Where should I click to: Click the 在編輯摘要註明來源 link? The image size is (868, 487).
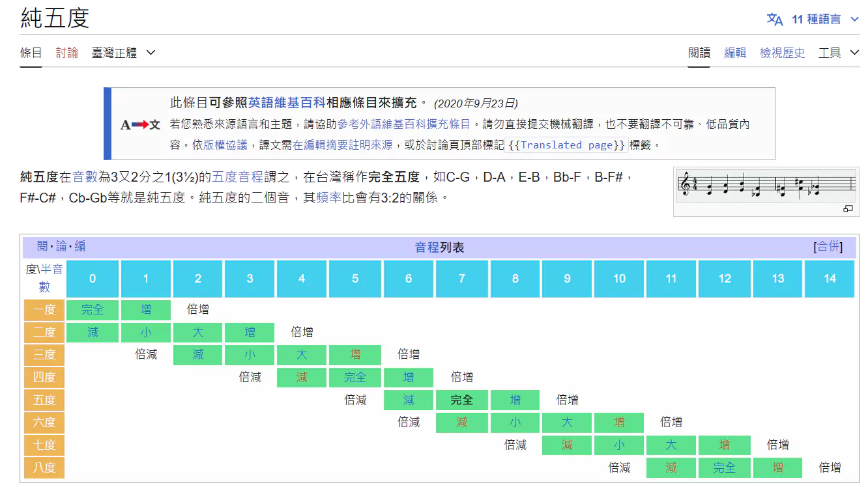pos(342,145)
